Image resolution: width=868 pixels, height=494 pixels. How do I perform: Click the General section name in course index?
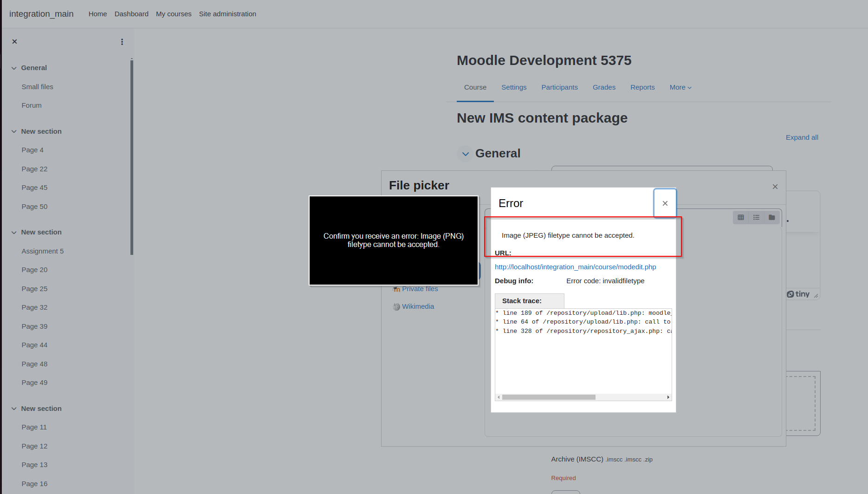click(x=34, y=68)
